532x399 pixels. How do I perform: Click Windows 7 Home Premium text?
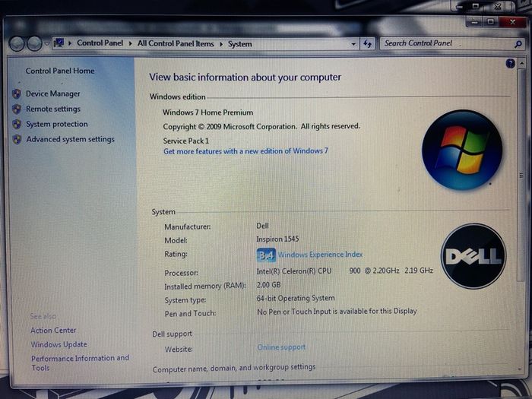point(207,112)
